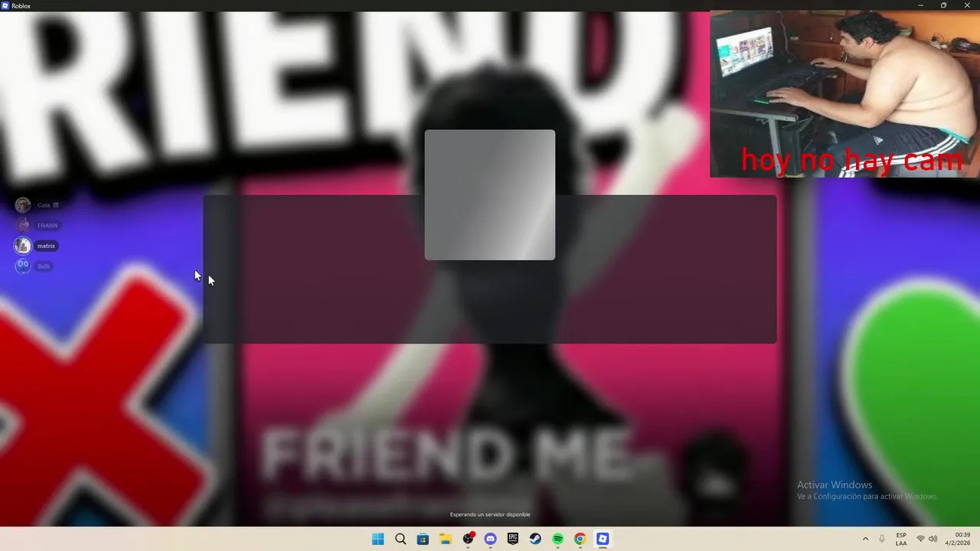The image size is (980, 551).
Task: Open Spotify from the taskbar
Action: [x=558, y=539]
